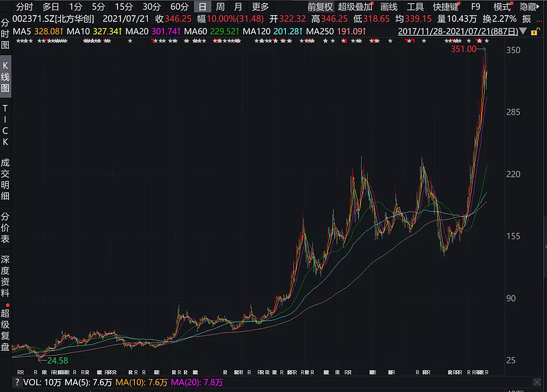Select the 5分 period tab
This screenshot has width=547, height=392.
(98, 7)
